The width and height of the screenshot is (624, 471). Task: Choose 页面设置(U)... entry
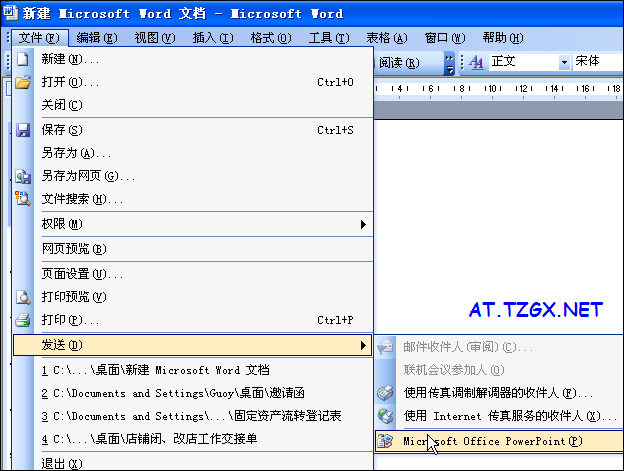193,274
